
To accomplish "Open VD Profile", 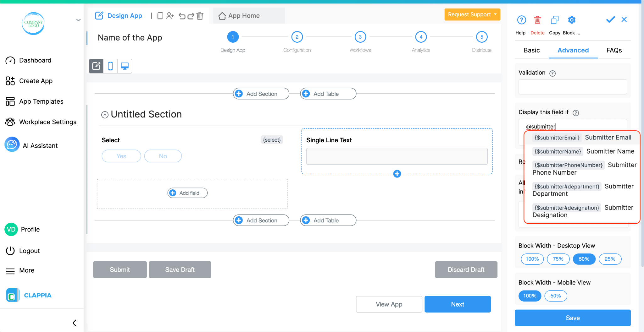I will pos(23,229).
